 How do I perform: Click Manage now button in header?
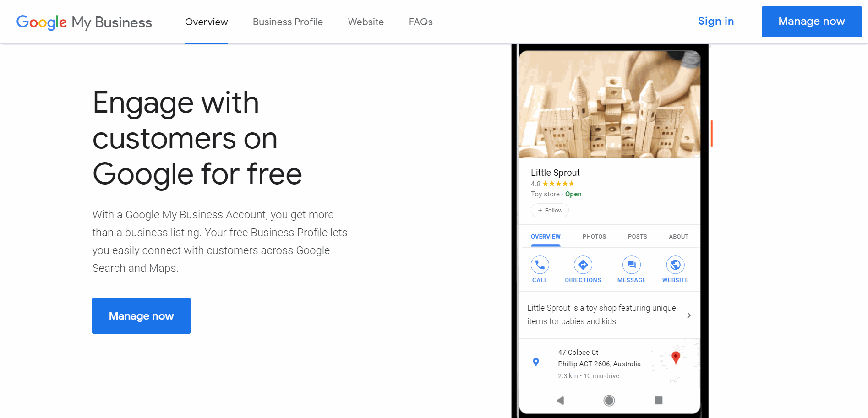811,22
